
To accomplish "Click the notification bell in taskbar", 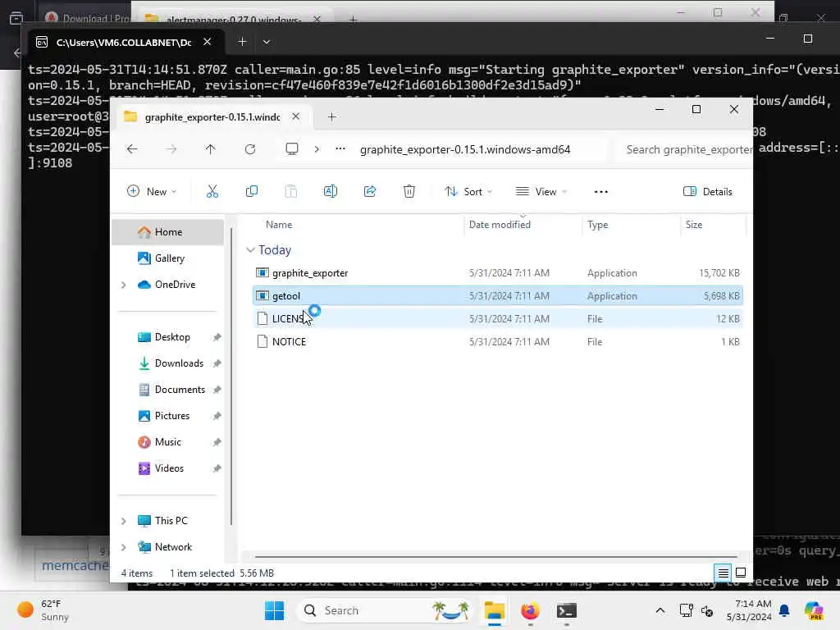I will pyautogui.click(x=784, y=610).
